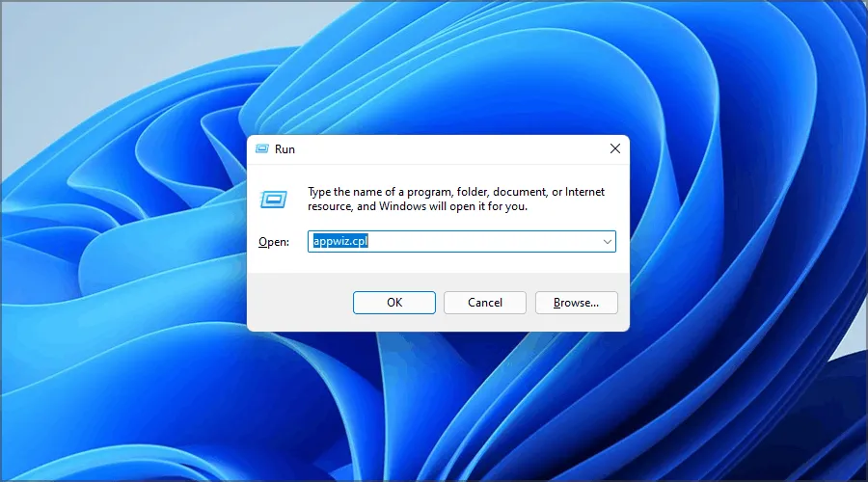This screenshot has height=482, width=868.
Task: Click desktop wallpaper left of the Run dialog
Action: coord(125,241)
